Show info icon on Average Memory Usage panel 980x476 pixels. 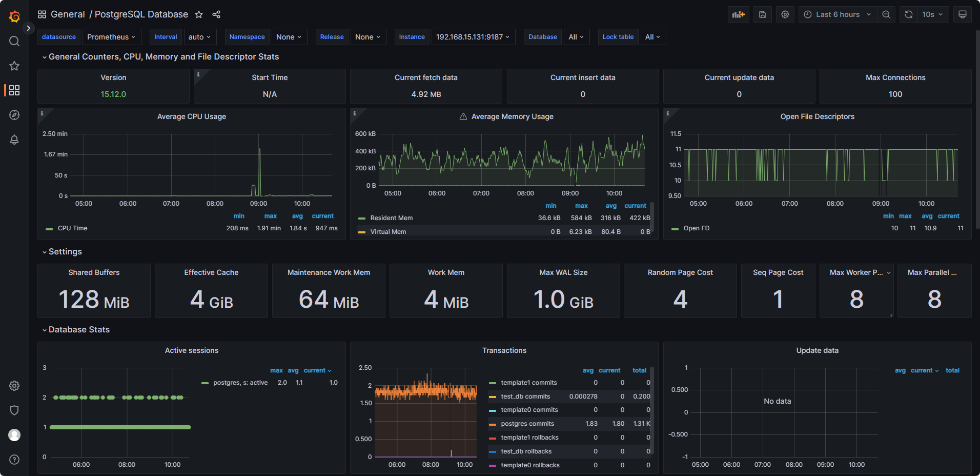355,113
